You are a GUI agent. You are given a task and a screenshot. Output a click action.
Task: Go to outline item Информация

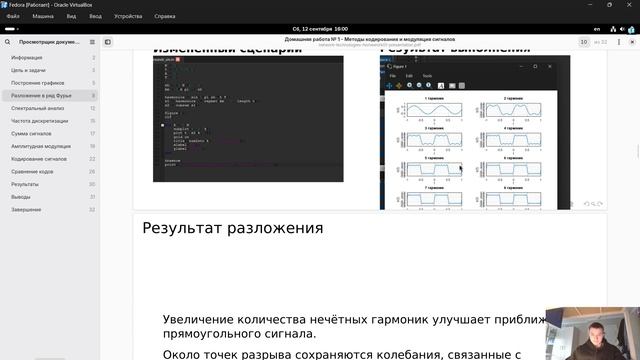50,58
